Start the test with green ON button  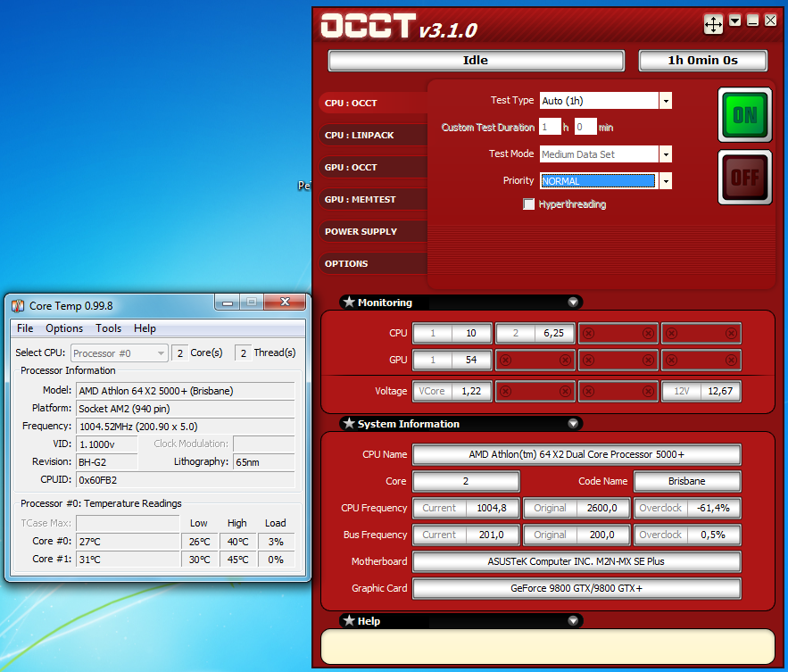pyautogui.click(x=745, y=115)
